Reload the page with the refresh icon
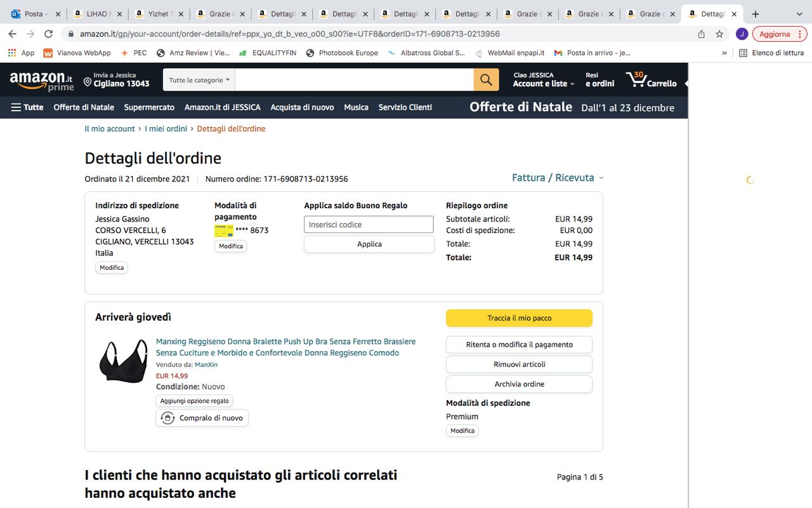The width and height of the screenshot is (812, 508). click(49, 34)
